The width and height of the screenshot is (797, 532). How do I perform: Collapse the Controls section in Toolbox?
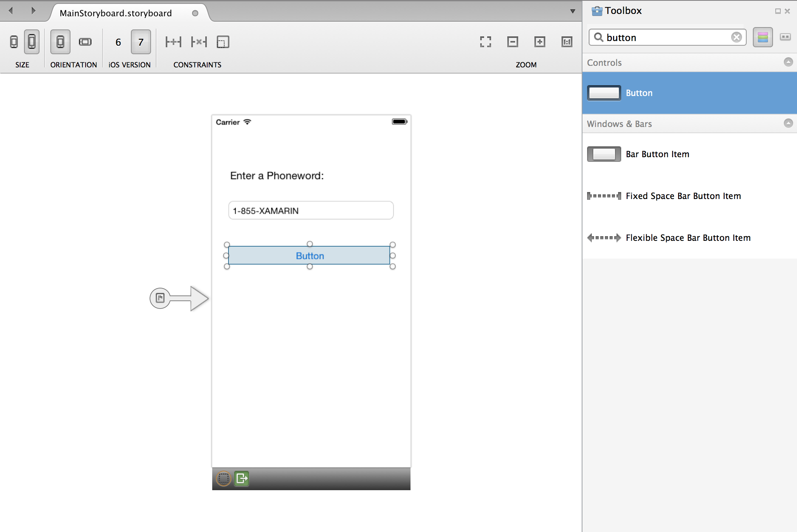[788, 62]
